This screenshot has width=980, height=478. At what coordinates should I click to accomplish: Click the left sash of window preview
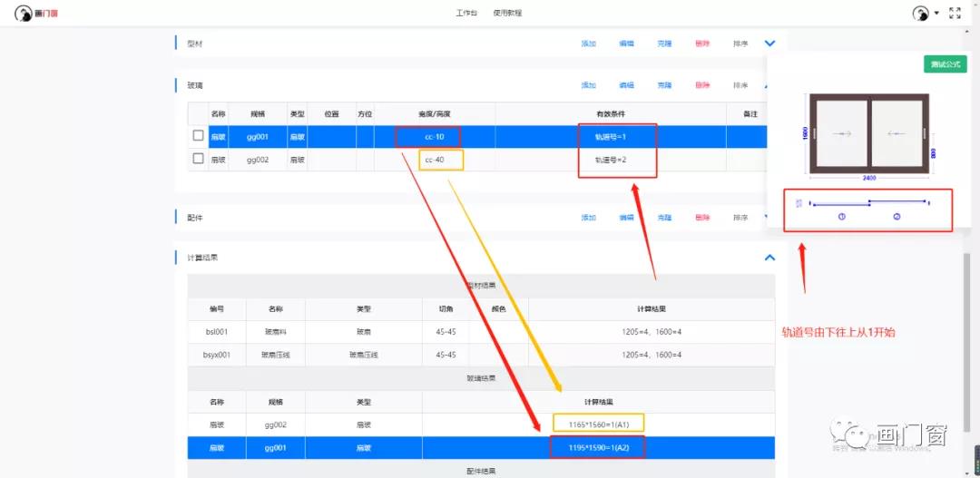(x=841, y=133)
